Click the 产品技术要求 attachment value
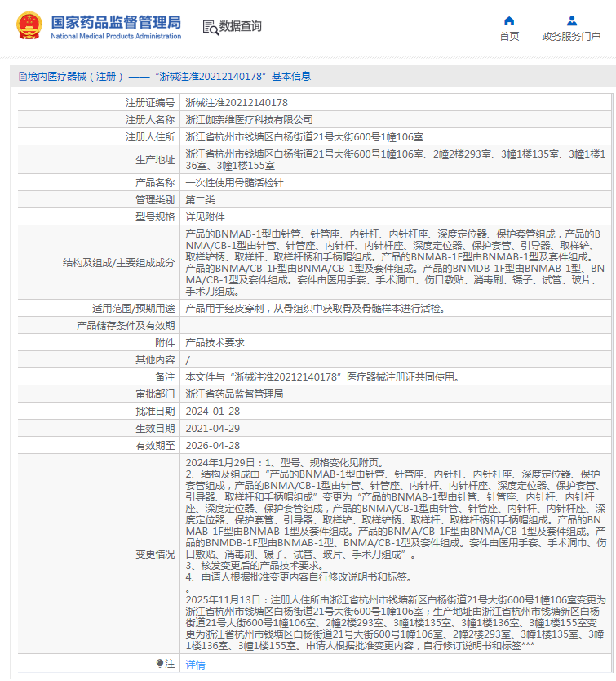The image size is (616, 681). pos(215,343)
